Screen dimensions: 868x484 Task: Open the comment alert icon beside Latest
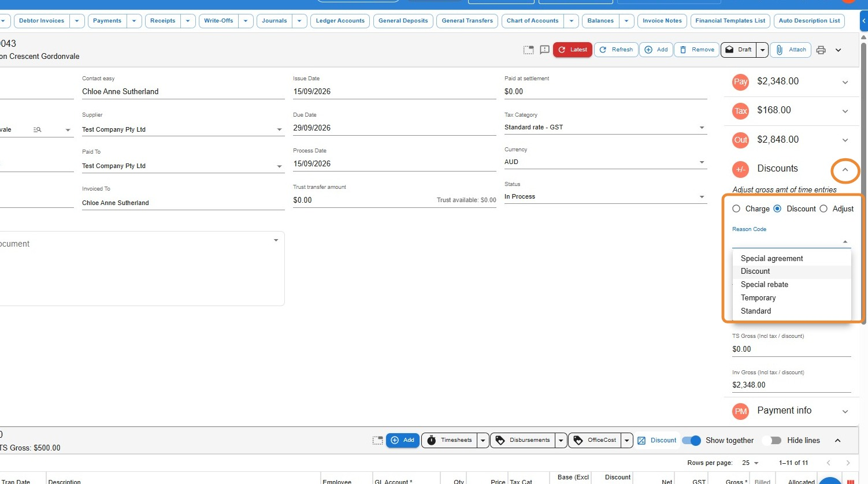pos(544,50)
